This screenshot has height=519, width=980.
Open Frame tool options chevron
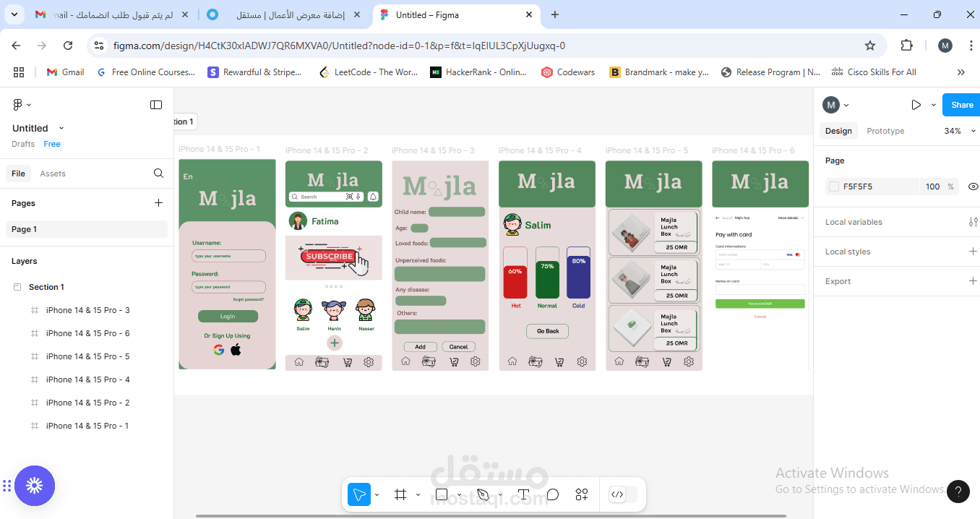[418, 495]
